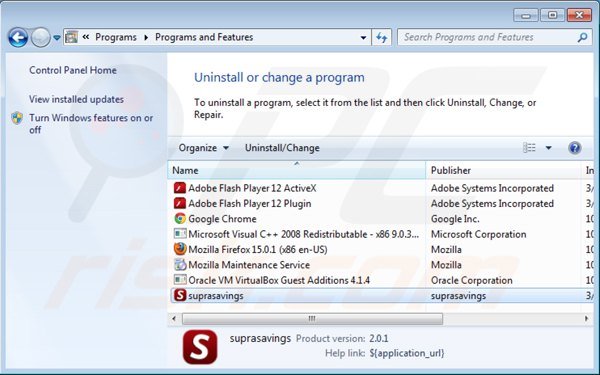Open View installed updates link
The image size is (600, 375).
tap(76, 99)
